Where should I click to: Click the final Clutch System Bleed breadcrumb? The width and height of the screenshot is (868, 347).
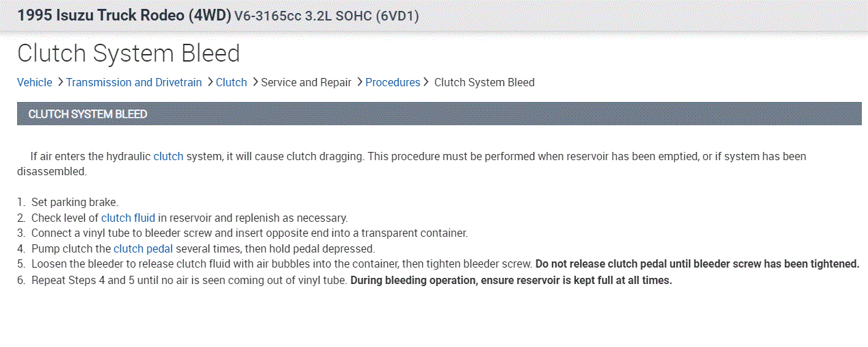(484, 82)
